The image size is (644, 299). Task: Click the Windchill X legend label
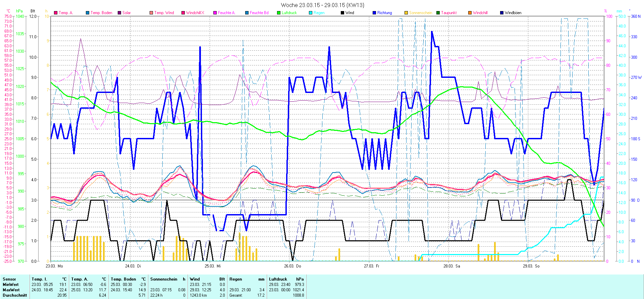(x=195, y=13)
